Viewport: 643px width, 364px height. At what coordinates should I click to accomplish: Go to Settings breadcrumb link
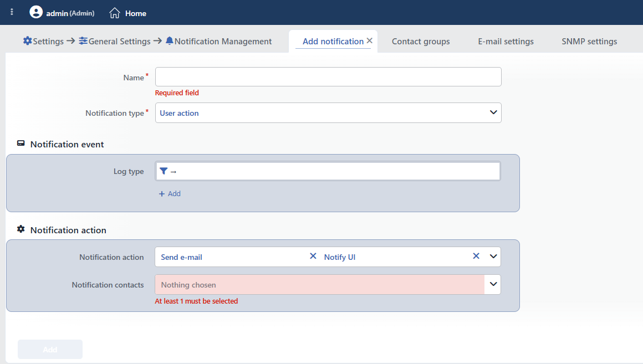point(48,42)
